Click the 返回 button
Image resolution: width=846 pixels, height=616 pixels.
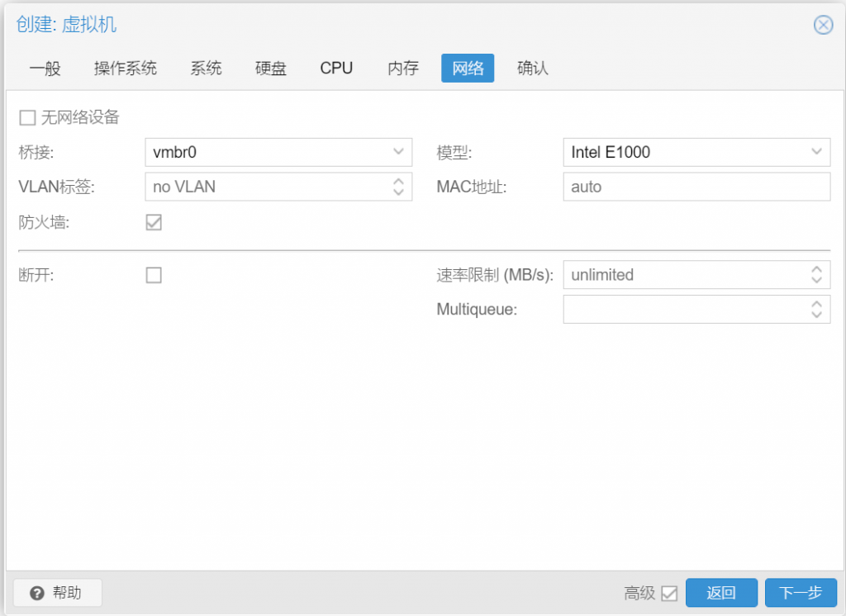click(x=721, y=592)
